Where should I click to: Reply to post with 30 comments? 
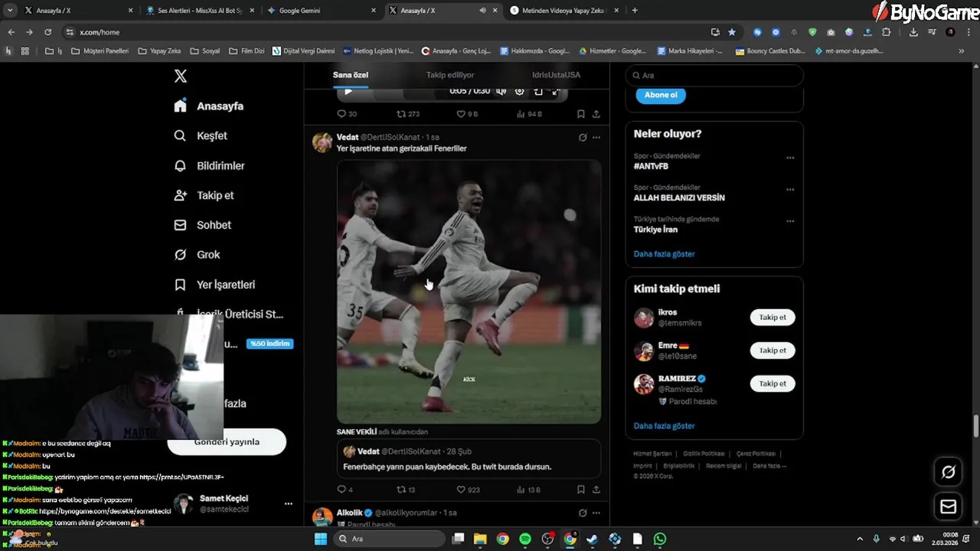tap(347, 114)
